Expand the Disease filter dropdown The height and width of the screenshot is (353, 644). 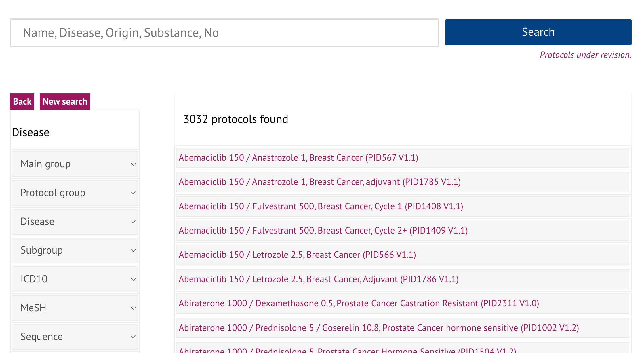75,222
